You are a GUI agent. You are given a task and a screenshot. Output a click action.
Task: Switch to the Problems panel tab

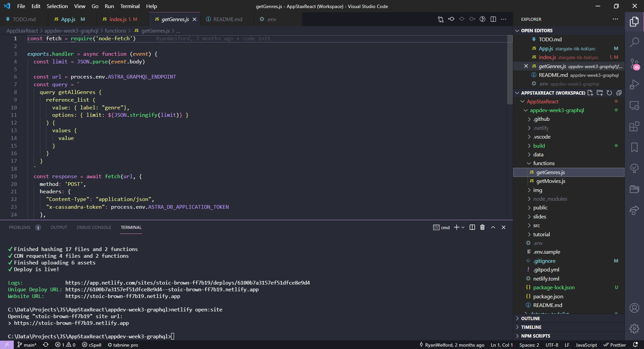pos(19,227)
